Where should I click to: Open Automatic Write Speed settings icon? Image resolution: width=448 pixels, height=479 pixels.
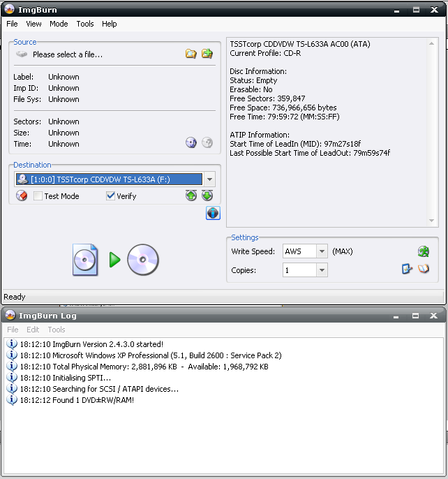click(424, 251)
